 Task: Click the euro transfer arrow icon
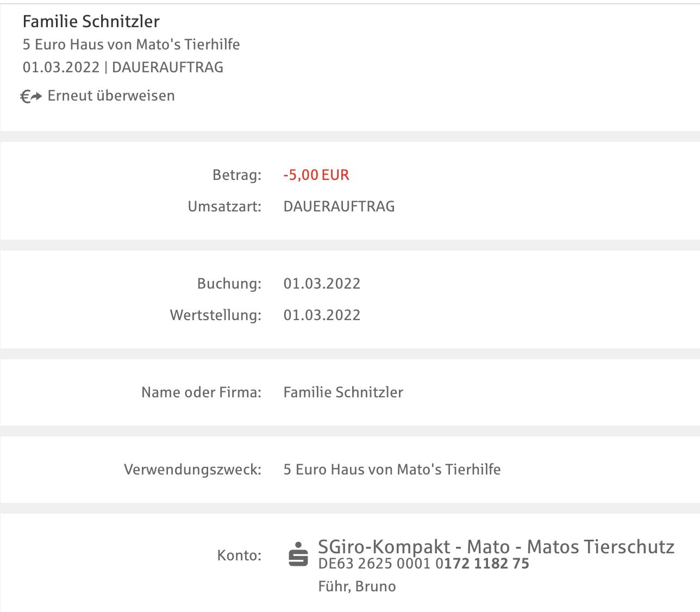coord(31,96)
